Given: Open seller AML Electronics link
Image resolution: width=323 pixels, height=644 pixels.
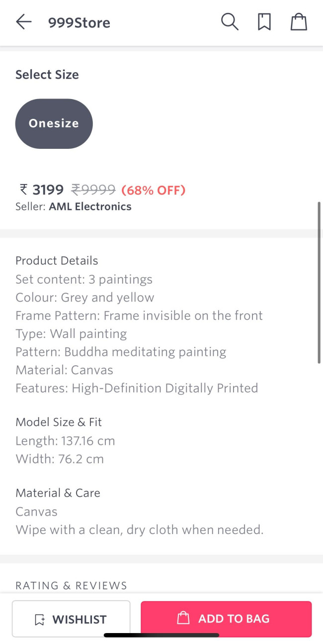Looking at the screenshot, I should point(90,207).
